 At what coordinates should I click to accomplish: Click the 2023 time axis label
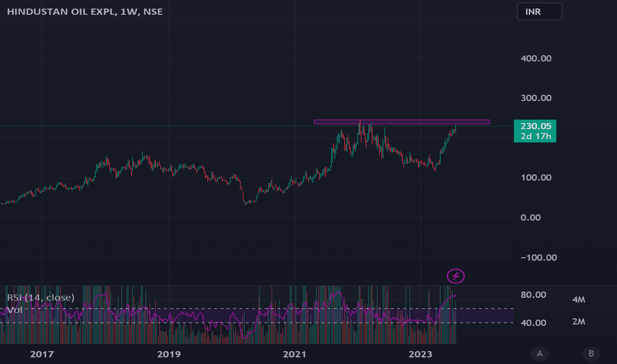click(x=420, y=354)
